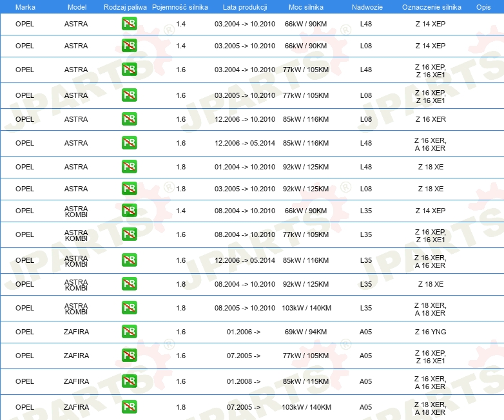Click fuel icon in ASTRA 1.8 L08 row

point(129,188)
